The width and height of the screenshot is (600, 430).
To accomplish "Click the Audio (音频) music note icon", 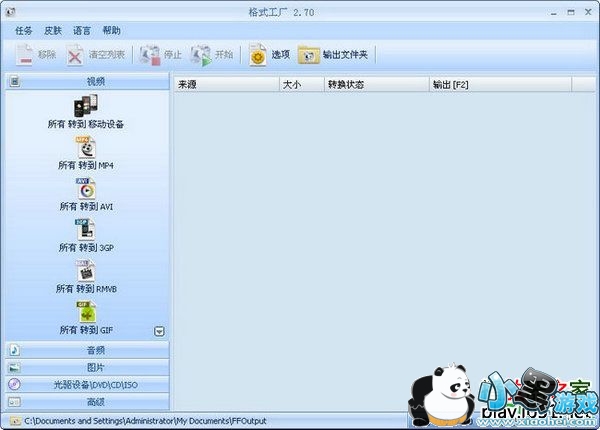I will 15,350.
